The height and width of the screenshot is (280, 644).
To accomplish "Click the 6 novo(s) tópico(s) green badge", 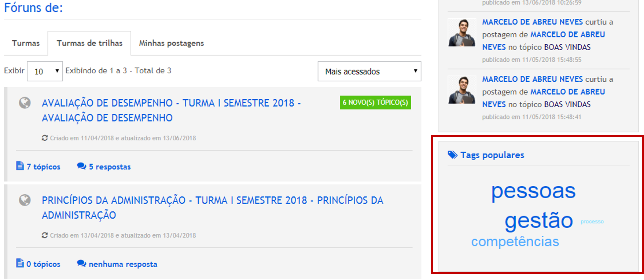I will pyautogui.click(x=375, y=103).
